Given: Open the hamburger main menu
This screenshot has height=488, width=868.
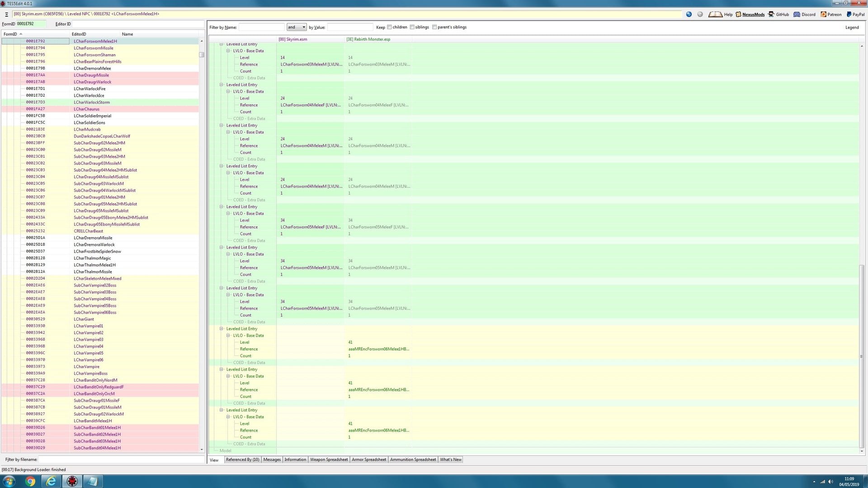Looking at the screenshot, I should tap(6, 14).
